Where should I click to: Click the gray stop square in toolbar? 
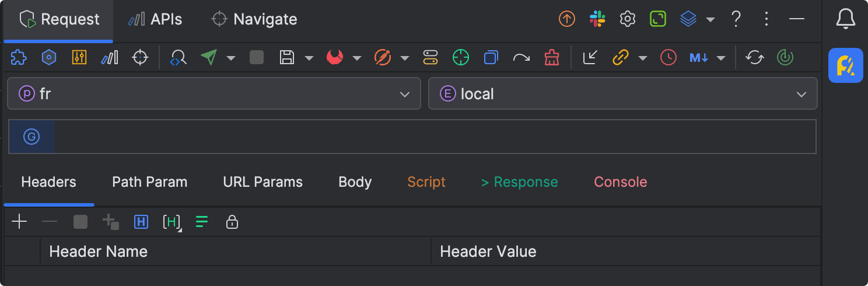(x=257, y=57)
